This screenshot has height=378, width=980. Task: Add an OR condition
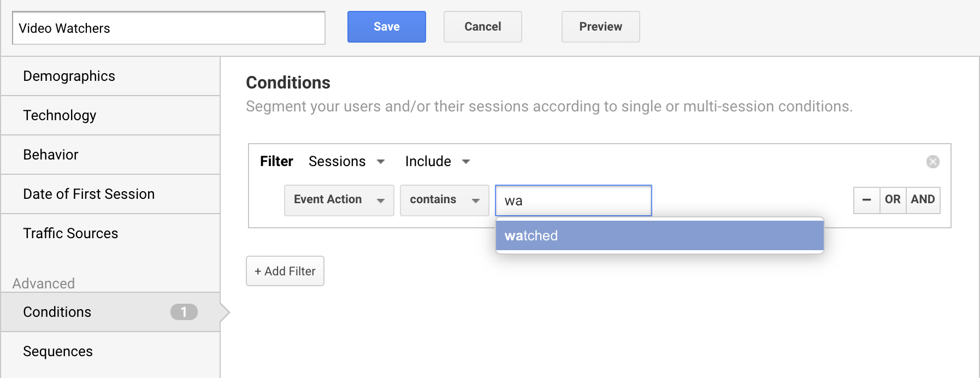tap(893, 200)
